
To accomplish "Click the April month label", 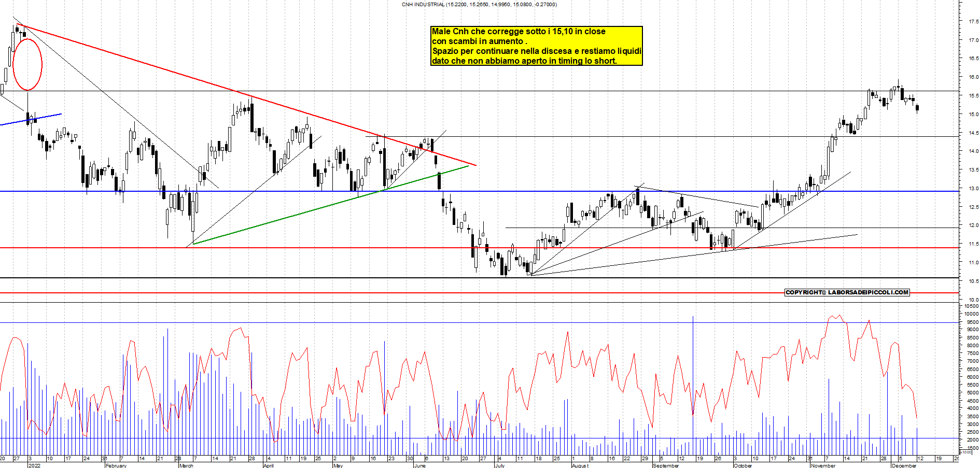I will tap(268, 465).
